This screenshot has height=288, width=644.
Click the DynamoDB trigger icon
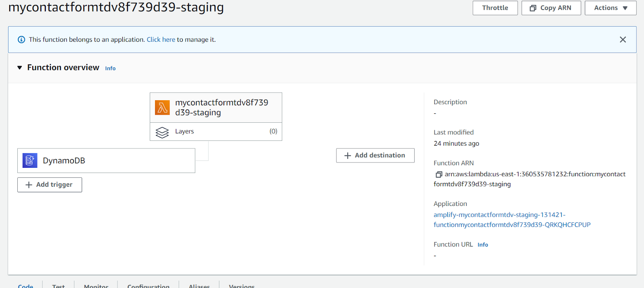pyautogui.click(x=30, y=160)
